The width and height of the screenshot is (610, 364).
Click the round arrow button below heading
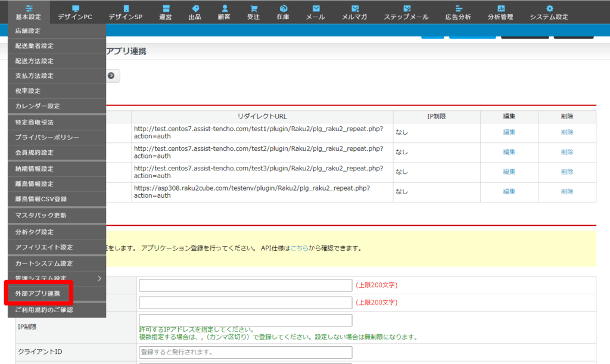pyautogui.click(x=111, y=76)
